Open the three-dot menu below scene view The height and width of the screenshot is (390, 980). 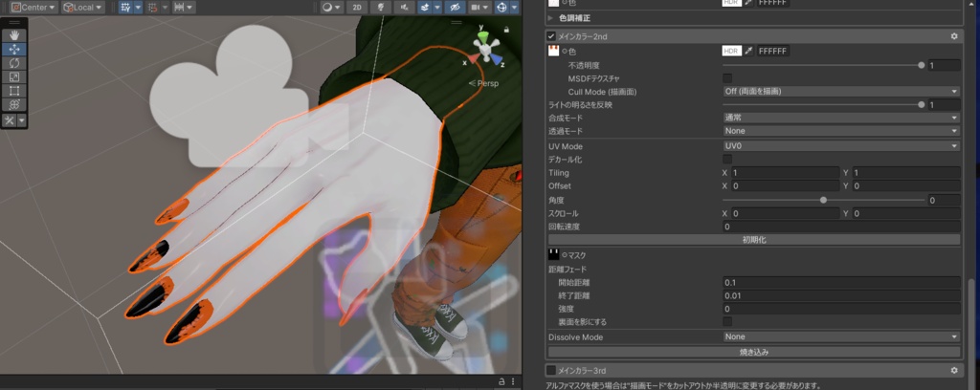pos(513,381)
